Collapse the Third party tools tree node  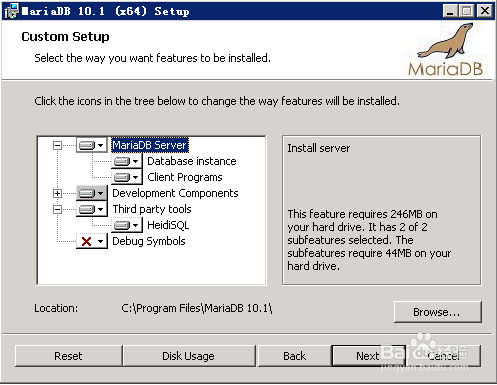pyautogui.click(x=57, y=209)
